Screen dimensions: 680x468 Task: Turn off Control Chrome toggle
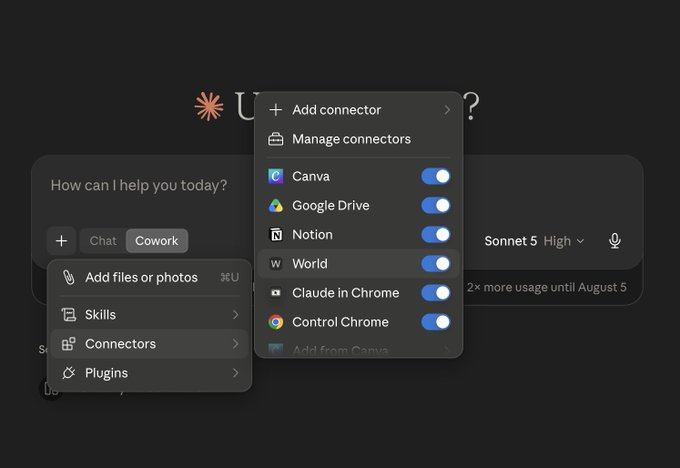tap(436, 322)
